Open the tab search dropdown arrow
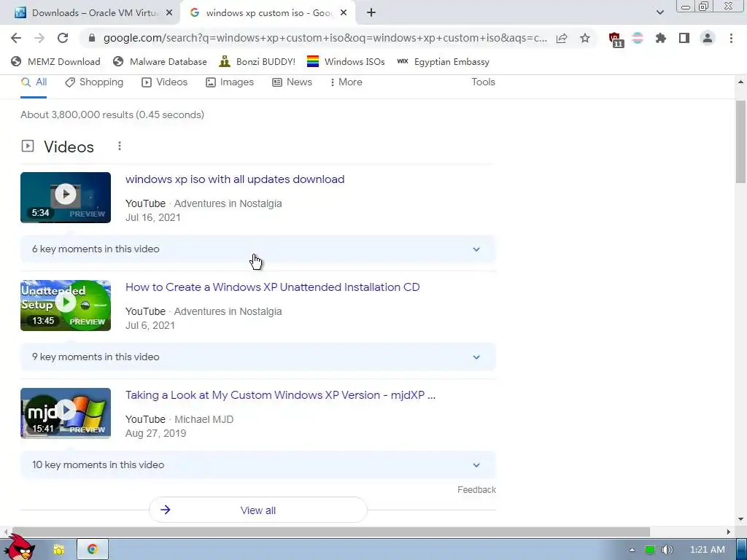747x560 pixels. (x=659, y=13)
